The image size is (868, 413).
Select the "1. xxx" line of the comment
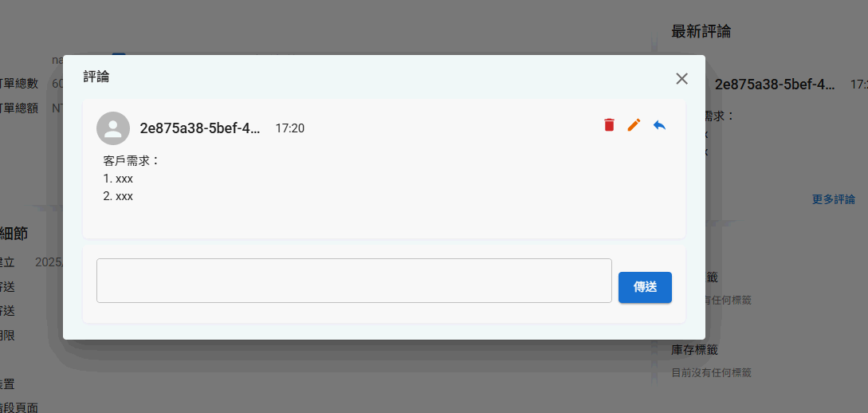pyautogui.click(x=118, y=179)
